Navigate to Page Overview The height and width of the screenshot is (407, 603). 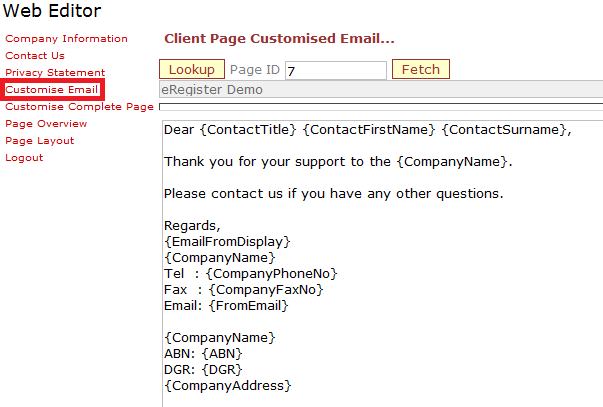tap(46, 124)
